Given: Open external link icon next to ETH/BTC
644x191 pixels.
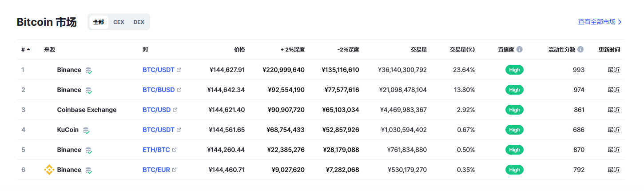Looking at the screenshot, I should 175,150.
